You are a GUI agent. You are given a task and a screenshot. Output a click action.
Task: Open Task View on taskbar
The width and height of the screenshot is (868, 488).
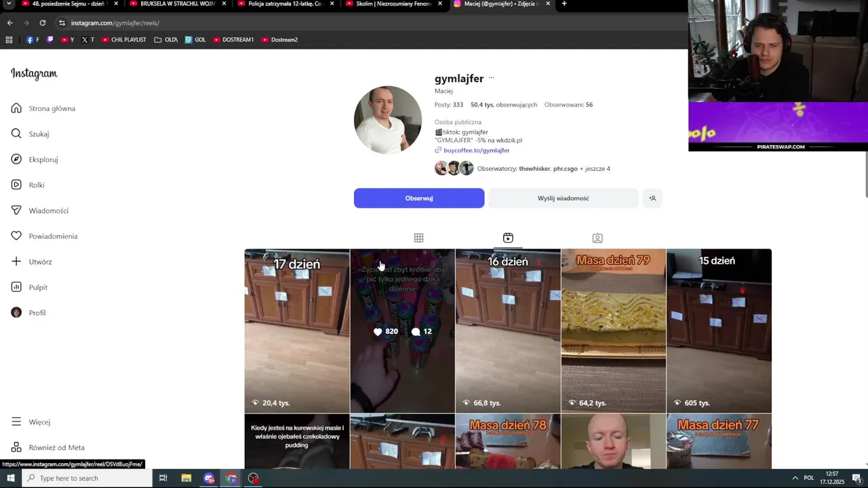tap(163, 479)
